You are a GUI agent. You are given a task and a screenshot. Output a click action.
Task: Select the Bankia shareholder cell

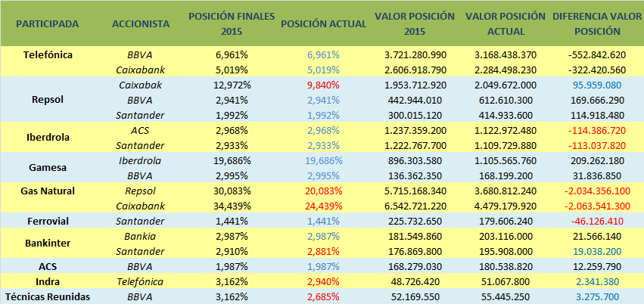[x=140, y=236]
